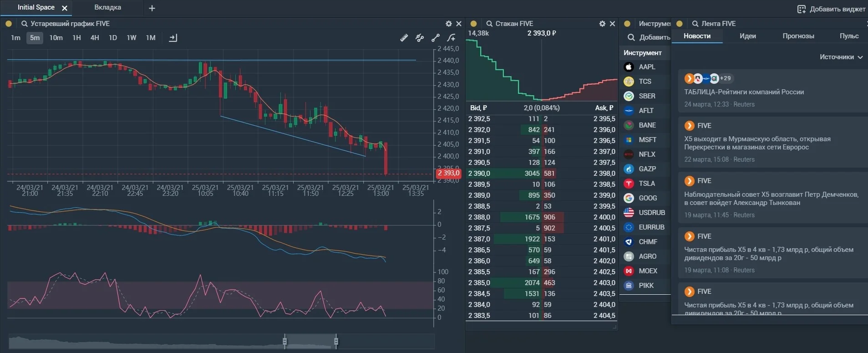868x353 pixels.
Task: Select the ruler measurement tool on chart
Action: point(404,38)
